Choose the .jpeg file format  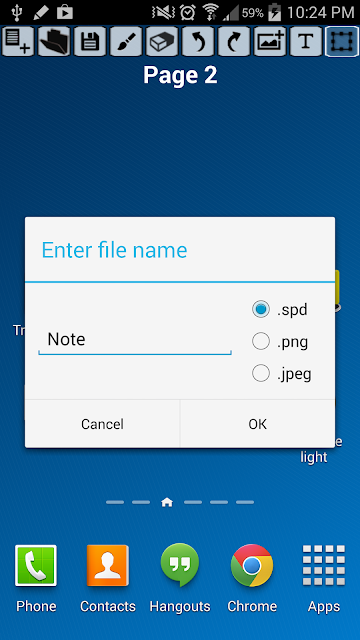click(282, 373)
